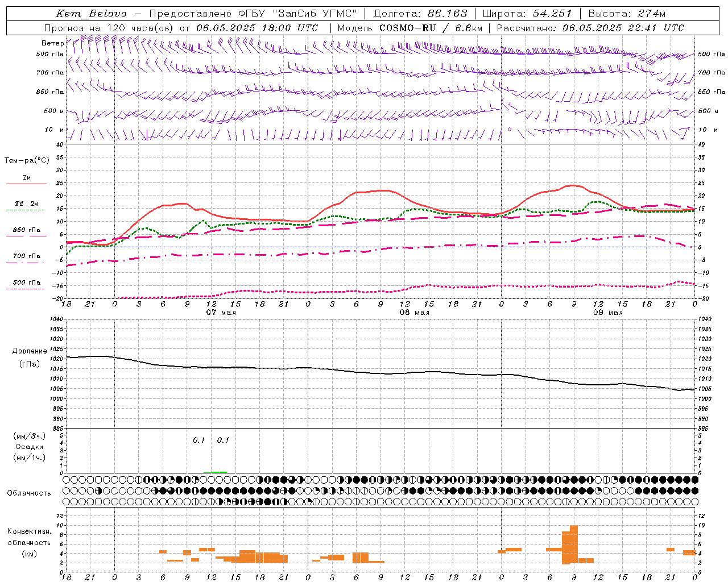Screen dimensions: 728x582
Task: Select the 'Широта: 54.251' latitude text
Action: coord(527,14)
